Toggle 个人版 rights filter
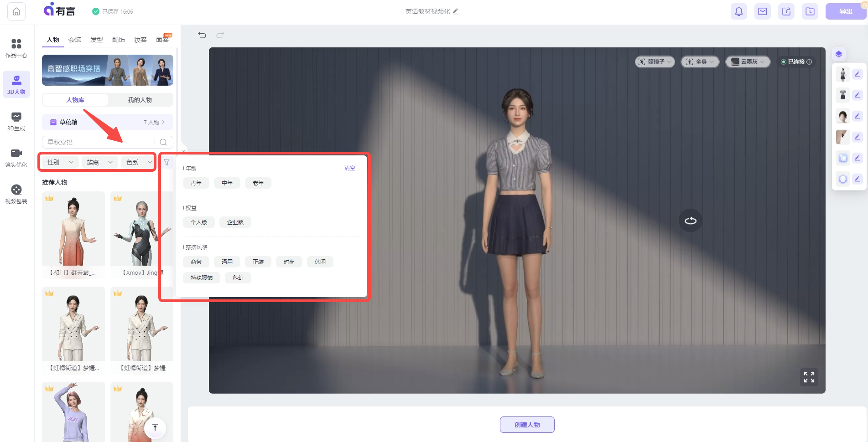Viewport: 868px width, 442px height. point(199,222)
